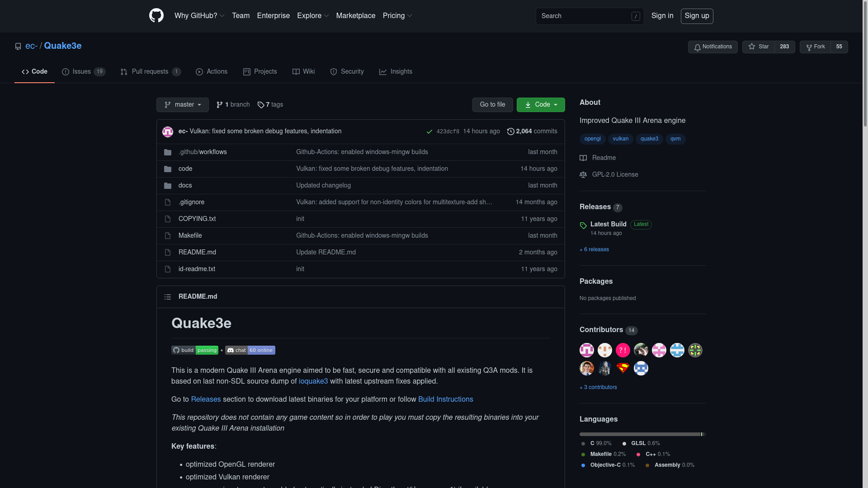Click the ec- commit author avatar
The width and height of the screenshot is (868, 488).
tap(168, 131)
